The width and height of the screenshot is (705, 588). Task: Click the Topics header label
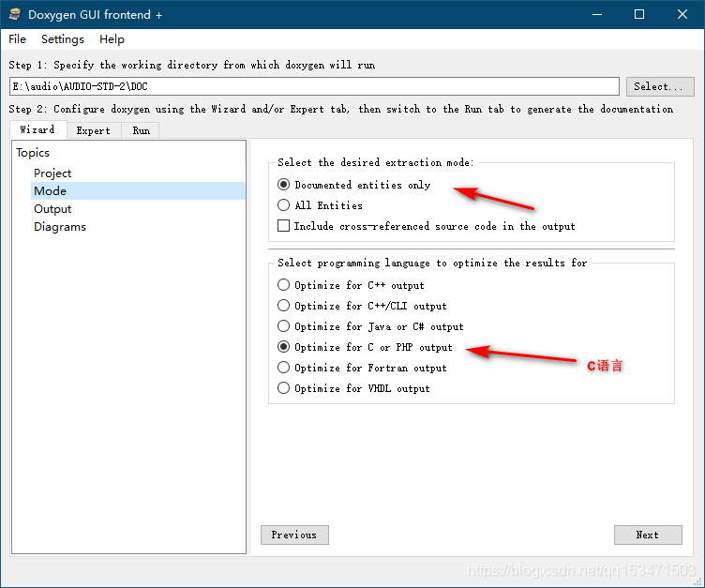coord(33,153)
